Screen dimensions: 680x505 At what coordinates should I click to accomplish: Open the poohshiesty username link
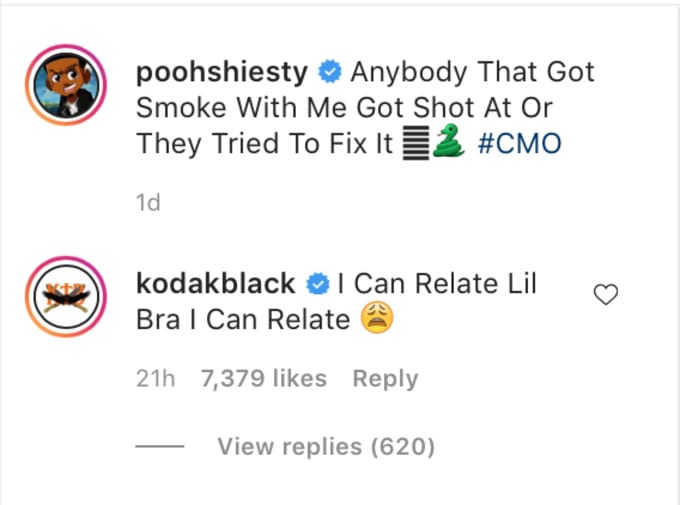click(222, 72)
